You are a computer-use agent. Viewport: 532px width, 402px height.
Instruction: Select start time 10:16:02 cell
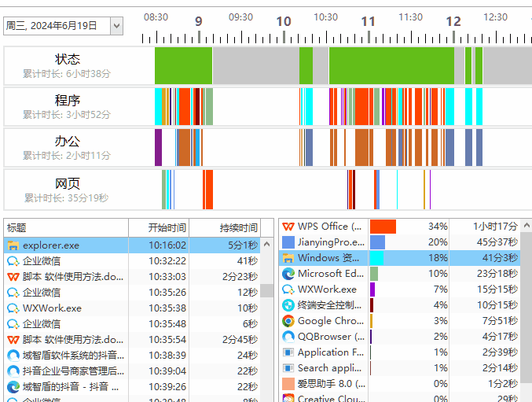pos(159,245)
